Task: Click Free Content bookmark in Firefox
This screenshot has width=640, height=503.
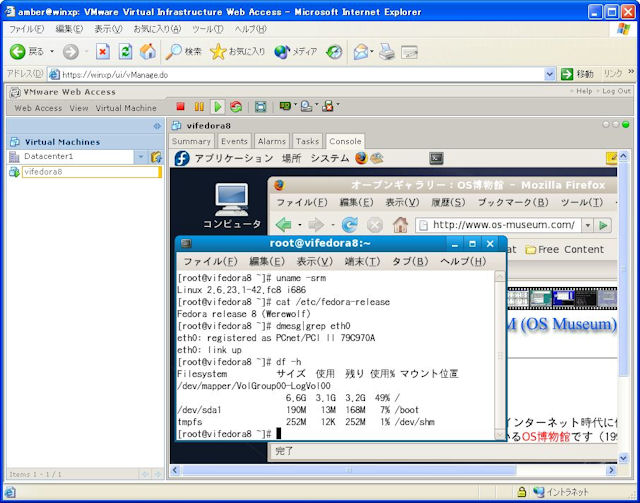Action: [565, 249]
